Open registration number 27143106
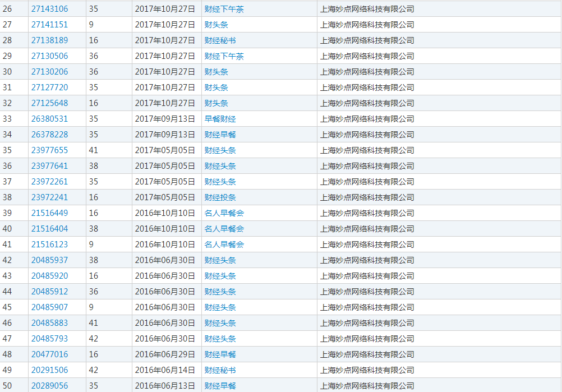The width and height of the screenshot is (562, 392). pos(49,9)
